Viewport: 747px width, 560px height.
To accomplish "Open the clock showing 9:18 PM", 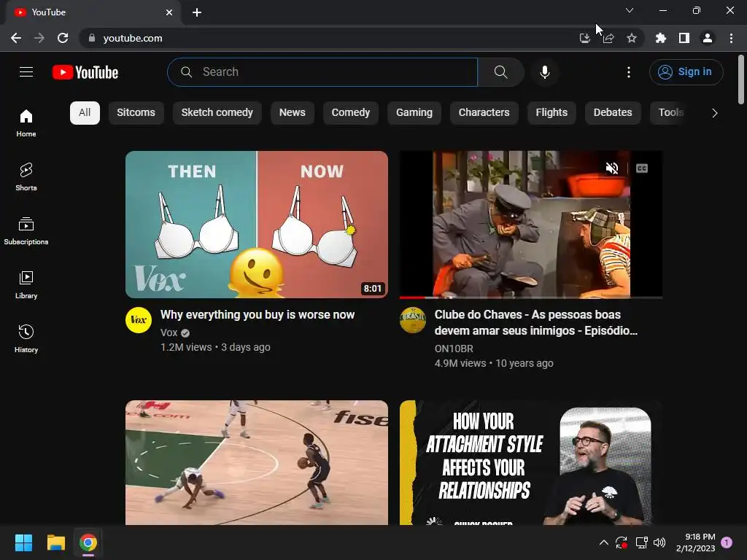I will tap(695, 542).
